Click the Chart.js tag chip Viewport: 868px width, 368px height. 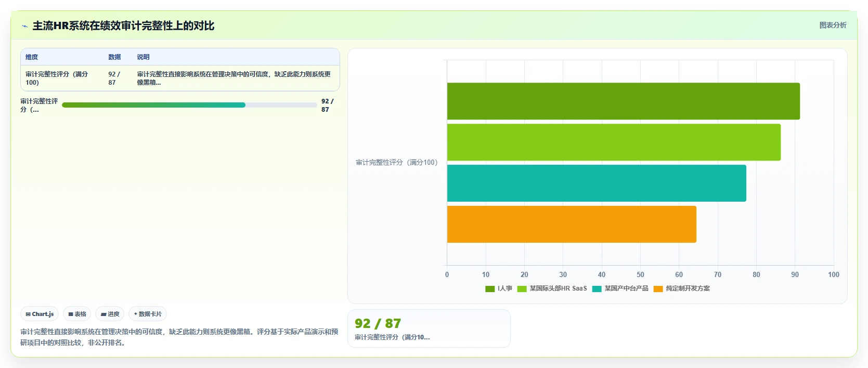click(40, 314)
